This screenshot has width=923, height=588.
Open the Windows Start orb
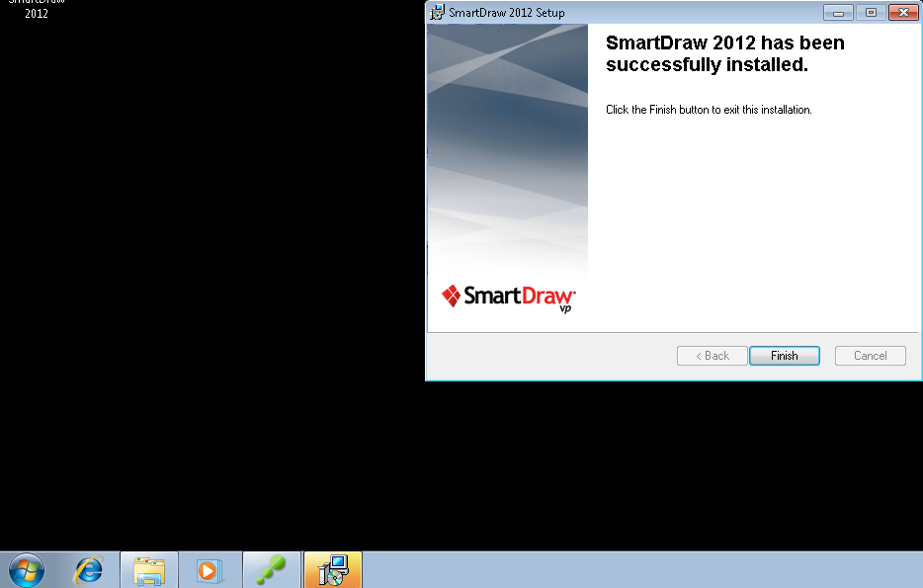click(27, 570)
